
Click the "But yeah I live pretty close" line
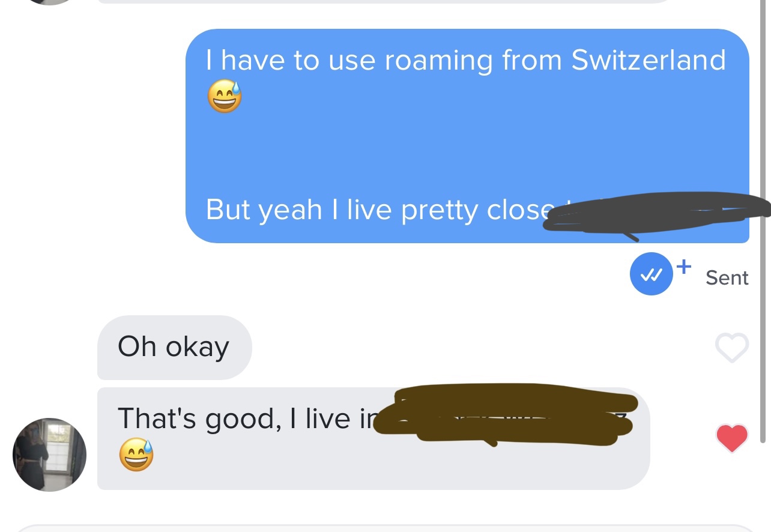click(378, 210)
